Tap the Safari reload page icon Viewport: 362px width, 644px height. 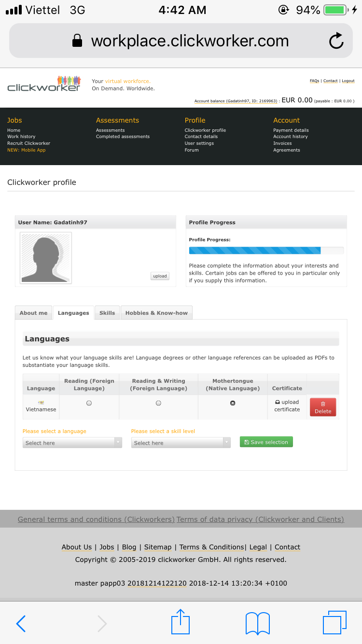(x=336, y=41)
